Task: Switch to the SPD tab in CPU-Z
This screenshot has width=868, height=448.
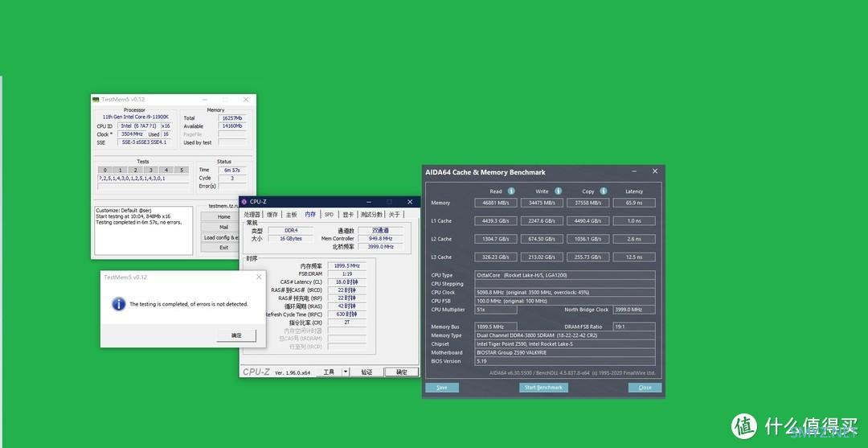Action: pos(329,214)
